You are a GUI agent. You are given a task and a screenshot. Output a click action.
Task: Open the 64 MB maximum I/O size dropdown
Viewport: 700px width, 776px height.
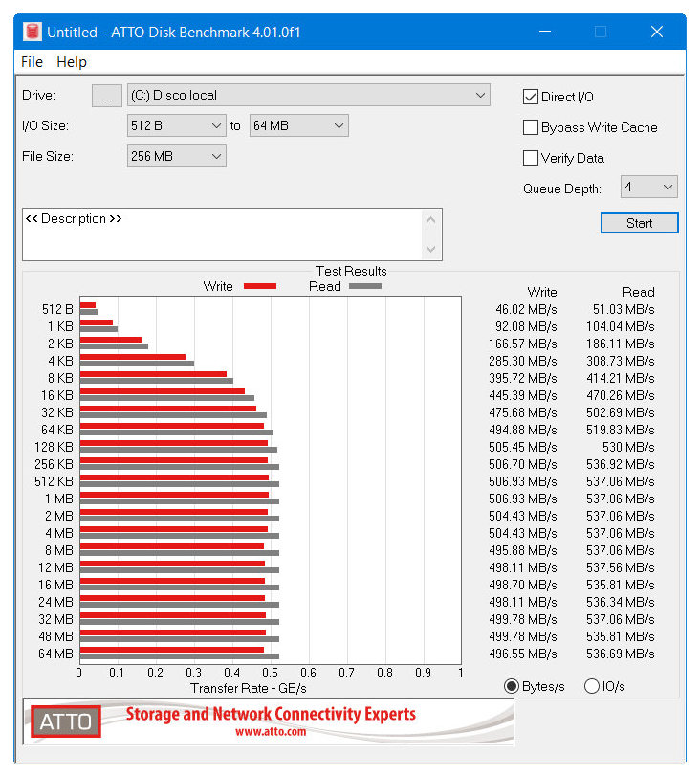(298, 125)
